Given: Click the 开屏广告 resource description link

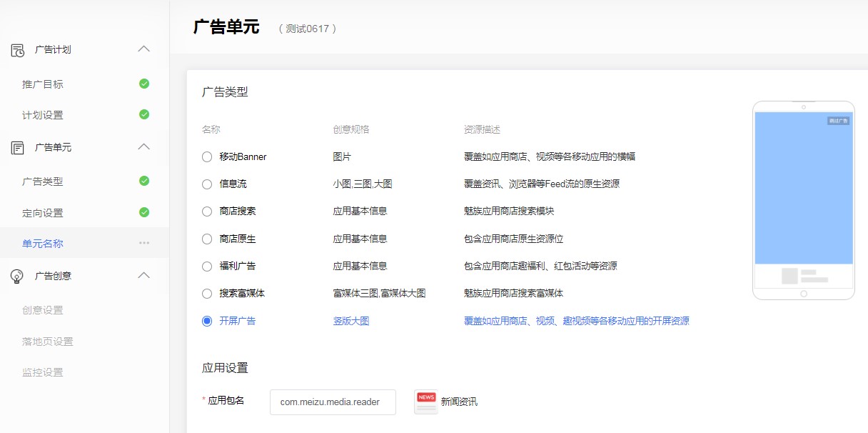Looking at the screenshot, I should click(575, 322).
